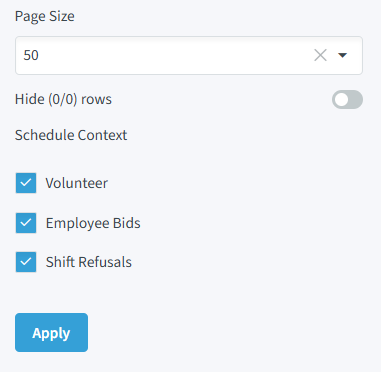
Task: Toggle the Hide (0/0) rows switch
Action: pos(347,100)
